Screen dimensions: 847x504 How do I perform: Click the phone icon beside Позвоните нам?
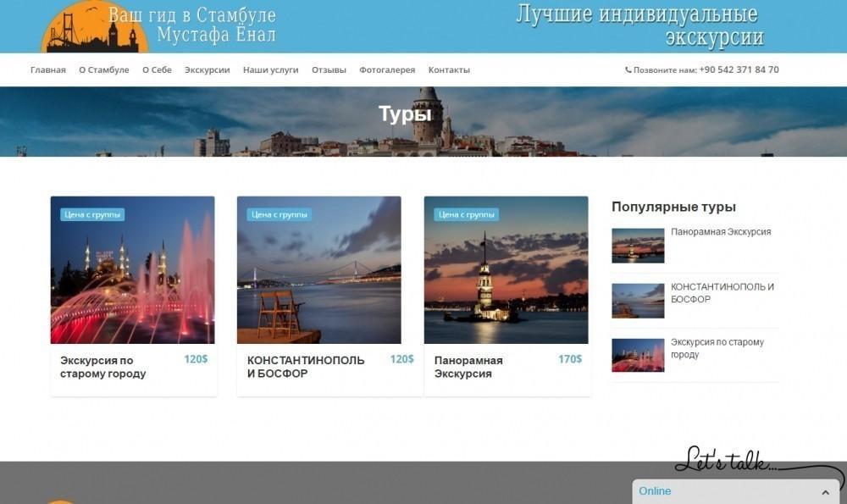click(x=628, y=69)
